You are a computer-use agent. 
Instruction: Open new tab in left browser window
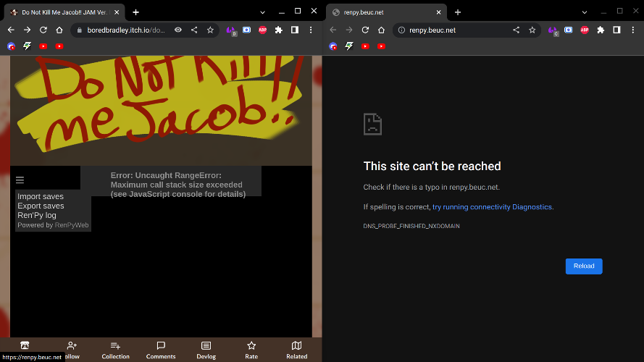coord(136,12)
